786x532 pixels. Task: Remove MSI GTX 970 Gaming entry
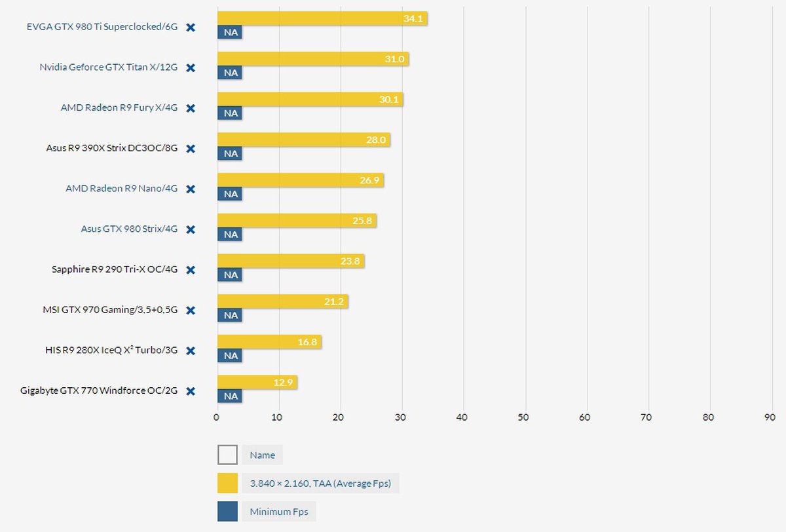(191, 310)
